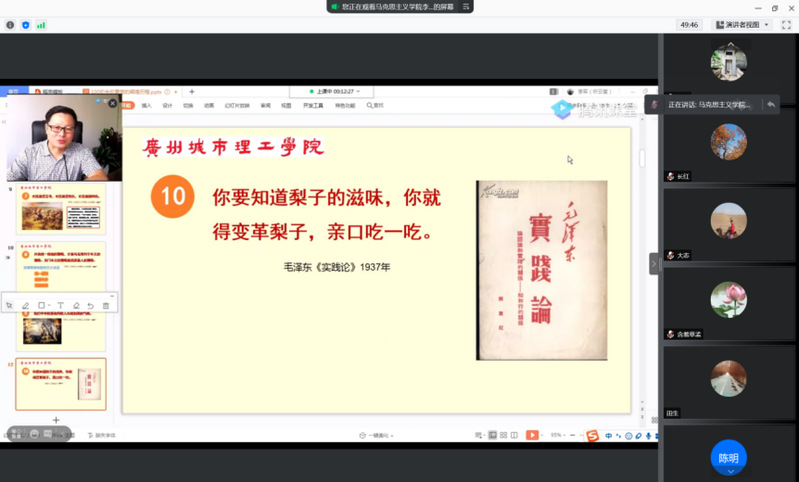The height and width of the screenshot is (482, 799).
Task: Collapse the participant video side panel
Action: [x=654, y=264]
